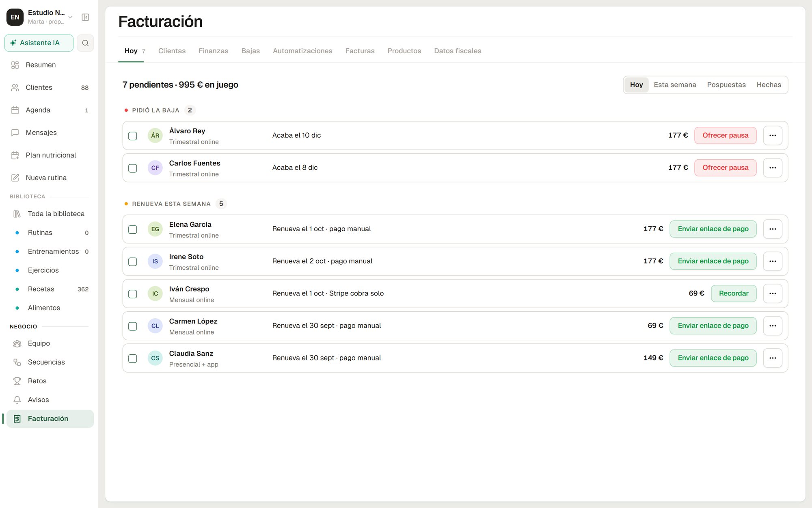Open Agenda calendar in sidebar
Viewport: 812px width, 508px height.
point(50,110)
